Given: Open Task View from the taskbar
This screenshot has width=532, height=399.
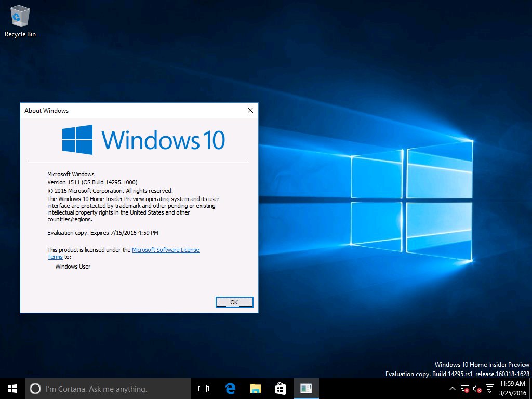Looking at the screenshot, I should pyautogui.click(x=204, y=389).
